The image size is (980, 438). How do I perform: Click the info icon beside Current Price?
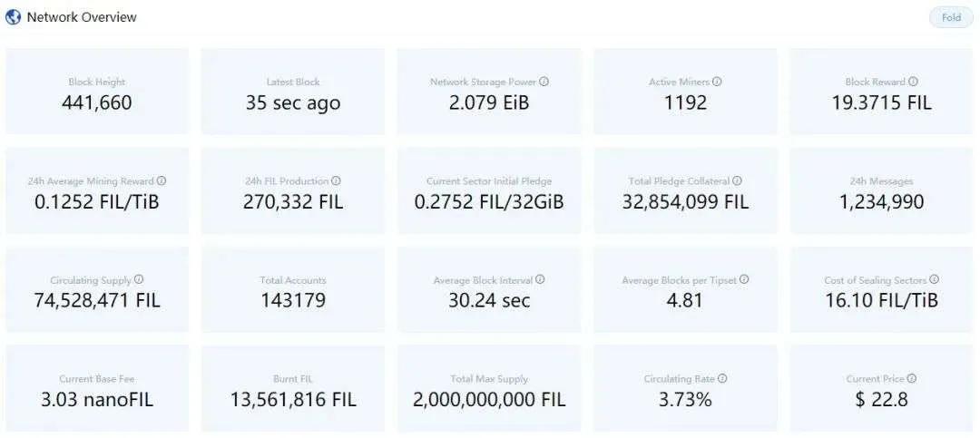tap(912, 379)
